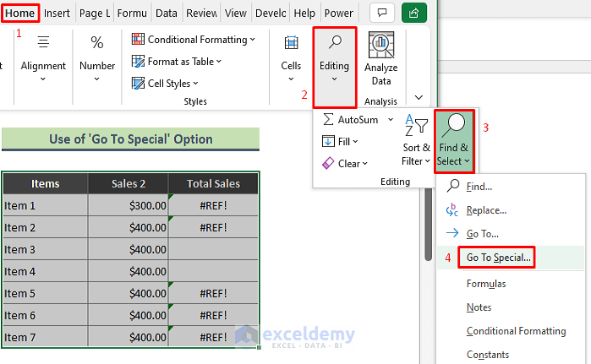This screenshot has width=591, height=364.
Task: Select the cell Item 2
Action: (x=45, y=227)
